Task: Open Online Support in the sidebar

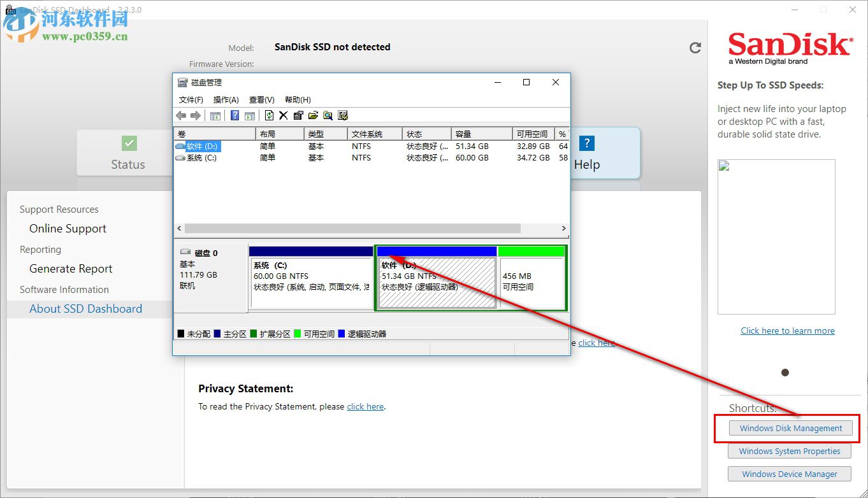Action: tap(68, 229)
